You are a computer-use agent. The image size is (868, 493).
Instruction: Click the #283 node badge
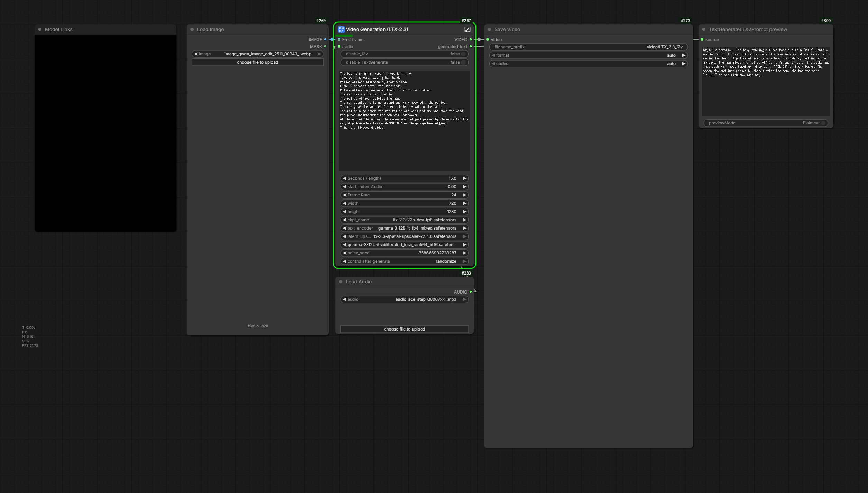pos(466,273)
